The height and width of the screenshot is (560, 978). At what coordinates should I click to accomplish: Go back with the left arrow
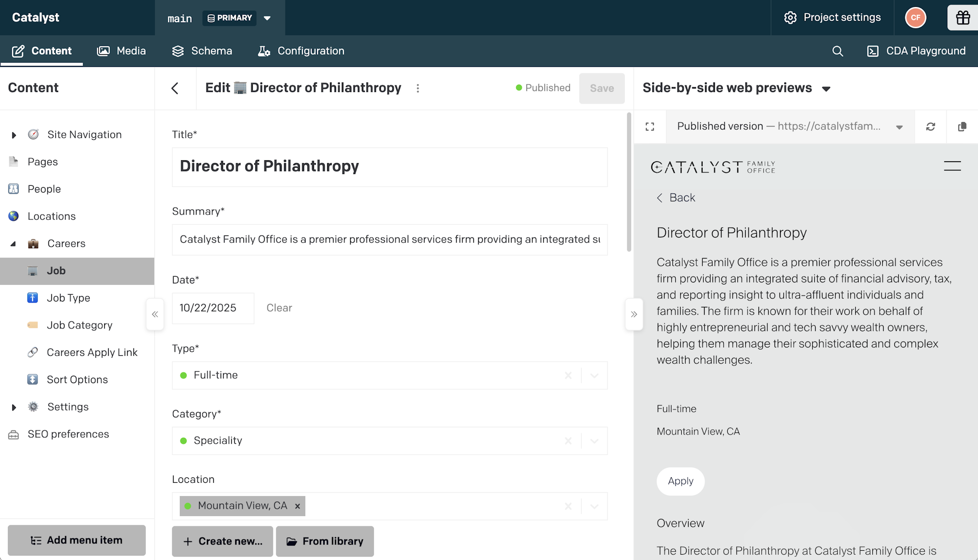pos(175,88)
